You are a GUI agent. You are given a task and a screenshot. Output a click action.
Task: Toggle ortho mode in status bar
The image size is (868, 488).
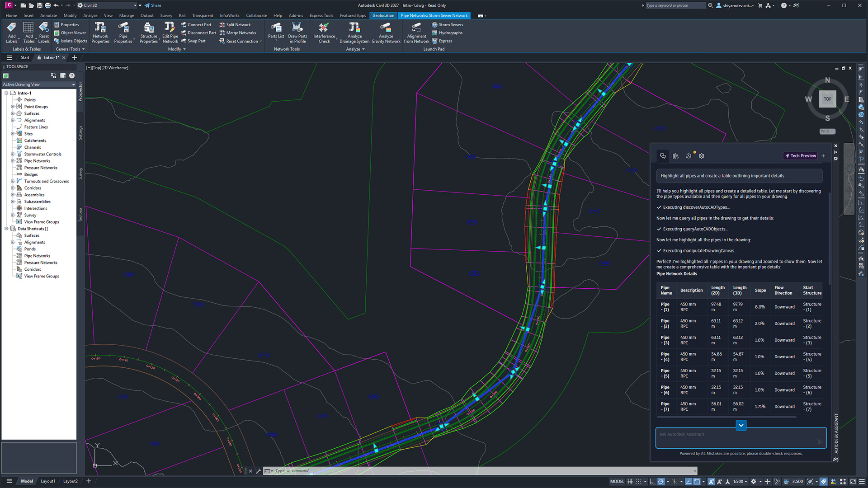pos(652,481)
